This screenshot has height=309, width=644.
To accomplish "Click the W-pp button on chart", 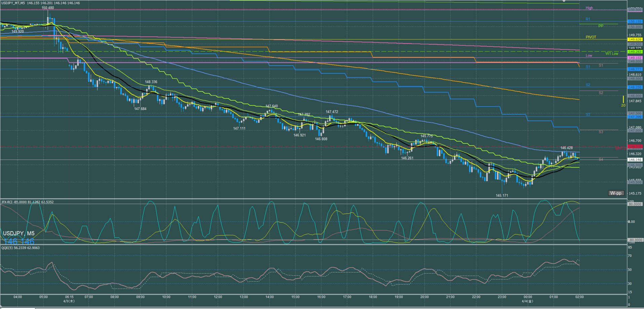I will coord(616,193).
